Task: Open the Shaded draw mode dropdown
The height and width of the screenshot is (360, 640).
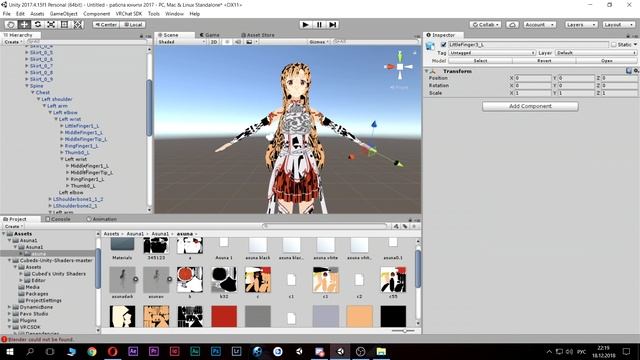Action: (x=181, y=42)
